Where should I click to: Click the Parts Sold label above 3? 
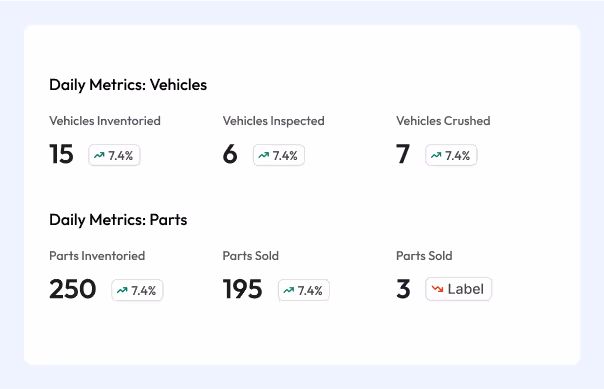point(424,256)
